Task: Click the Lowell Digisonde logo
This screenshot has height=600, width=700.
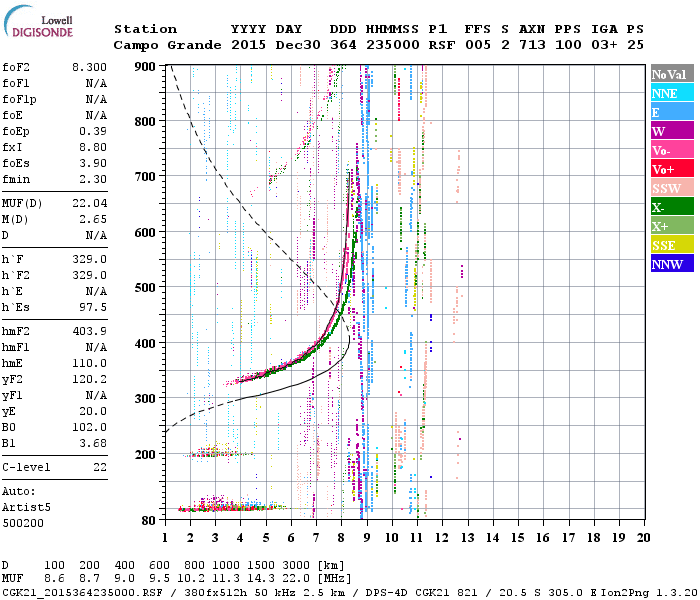Action: point(38,21)
